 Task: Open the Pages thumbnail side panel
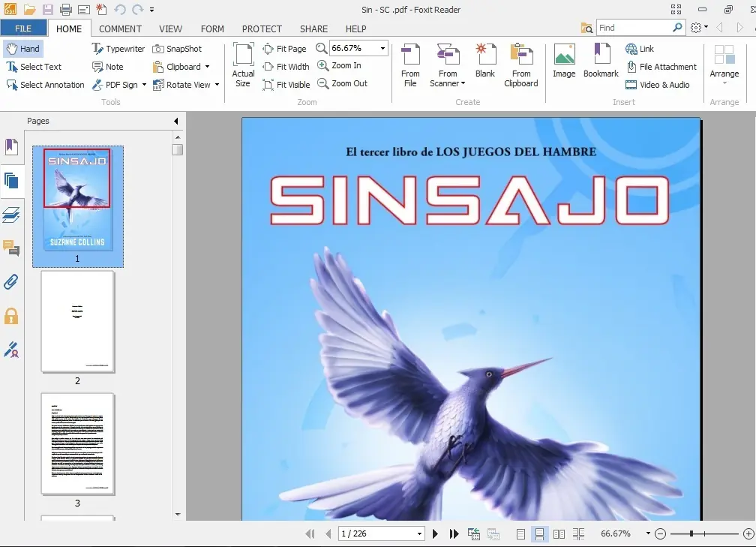[x=11, y=181]
